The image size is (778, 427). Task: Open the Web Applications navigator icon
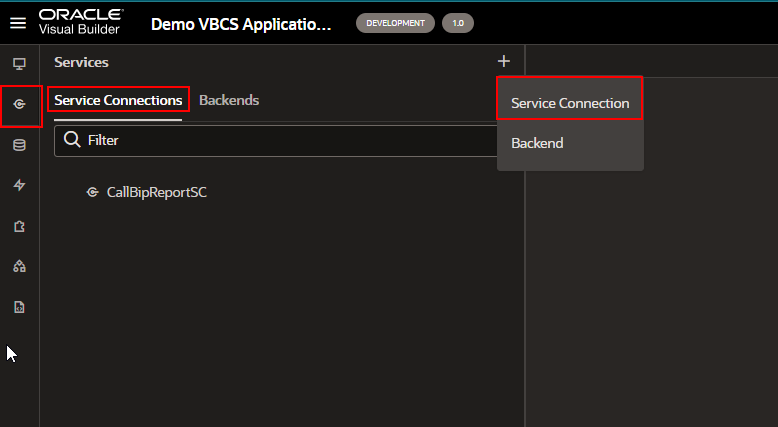click(19, 64)
